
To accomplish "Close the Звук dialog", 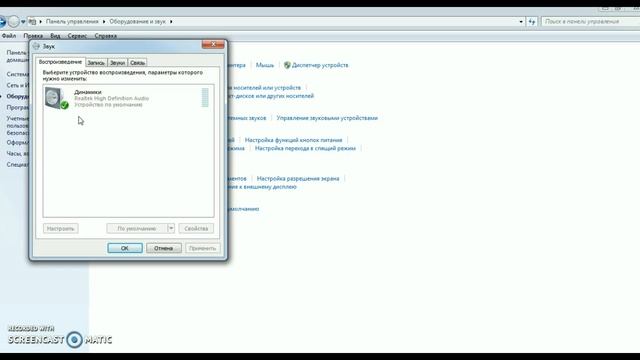I will coord(213,44).
